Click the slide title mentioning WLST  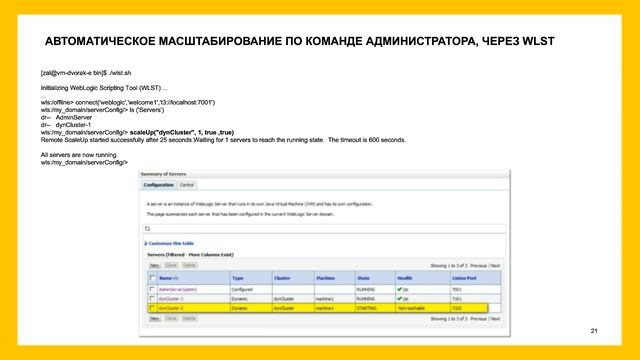pos(300,41)
